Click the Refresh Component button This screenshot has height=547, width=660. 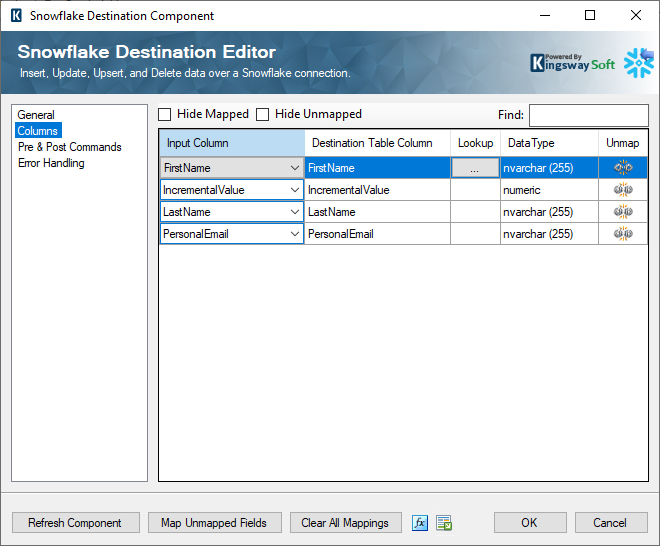(x=76, y=523)
